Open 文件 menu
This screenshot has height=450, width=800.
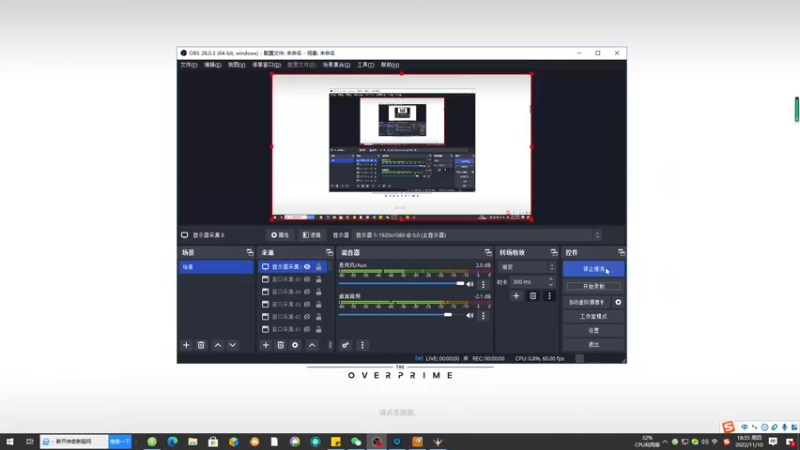[188, 65]
